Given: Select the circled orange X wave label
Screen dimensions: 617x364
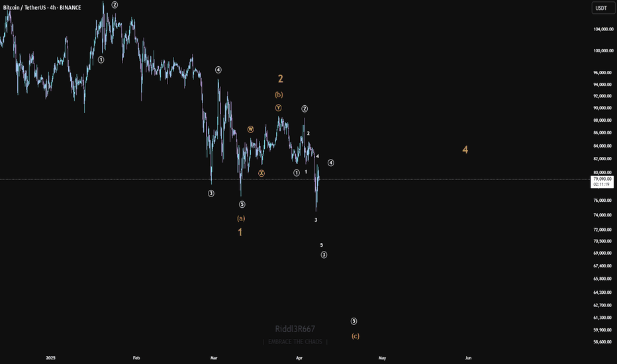Looking at the screenshot, I should point(261,173).
